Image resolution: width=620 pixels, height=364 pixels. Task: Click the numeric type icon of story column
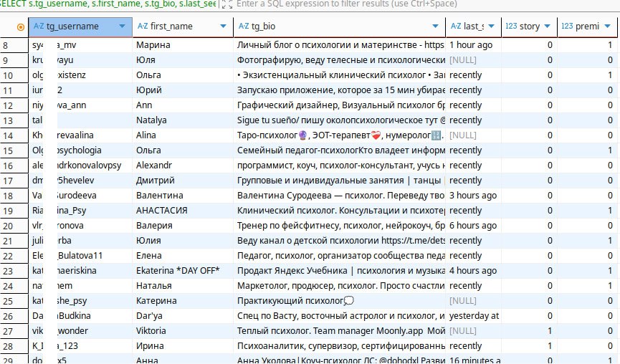click(511, 27)
